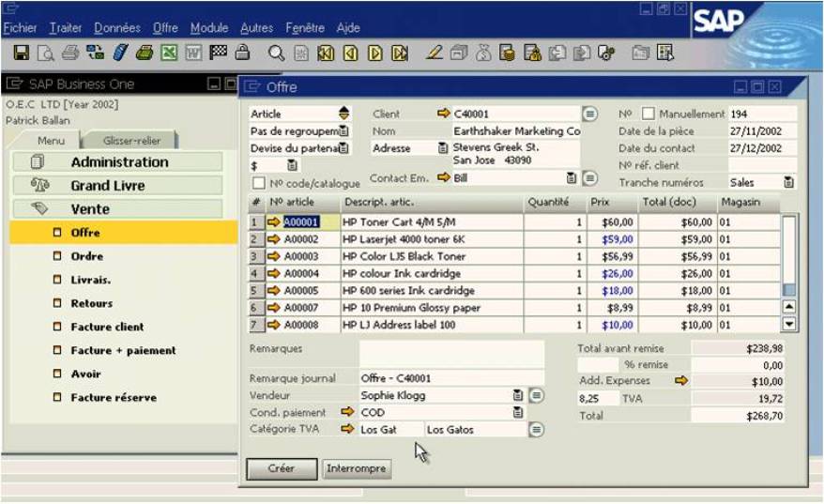Go to first record with toolbar arrow
824x504 pixels.
coord(326,53)
